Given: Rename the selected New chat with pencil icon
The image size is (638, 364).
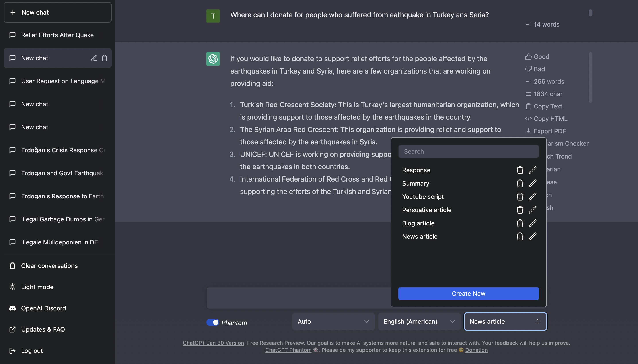Looking at the screenshot, I should pyautogui.click(x=94, y=58).
